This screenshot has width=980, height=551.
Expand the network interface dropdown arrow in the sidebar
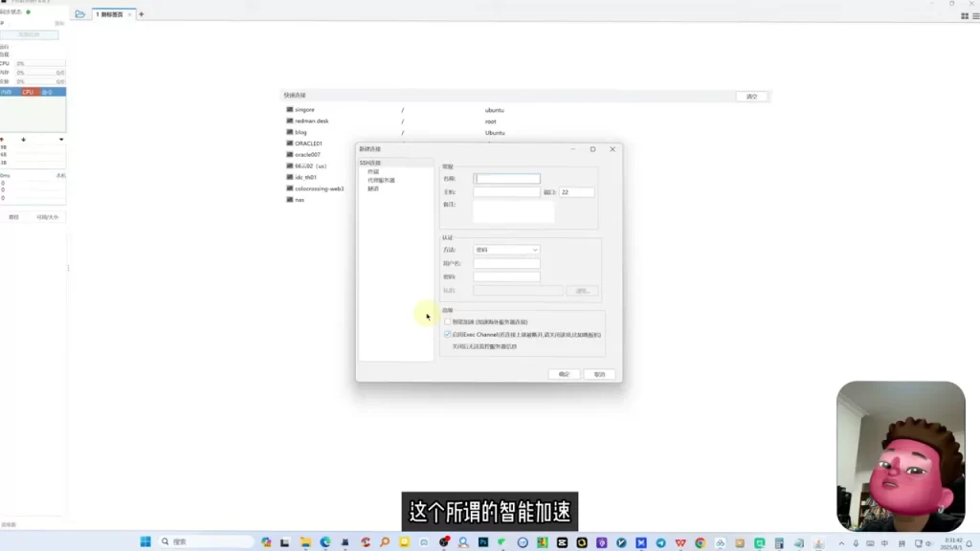pos(61,140)
